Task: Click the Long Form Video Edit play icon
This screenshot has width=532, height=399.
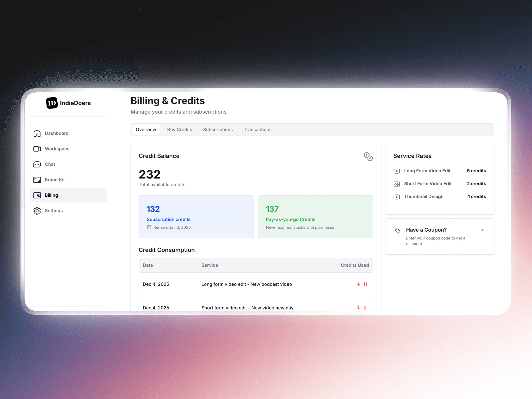Action: point(397,171)
